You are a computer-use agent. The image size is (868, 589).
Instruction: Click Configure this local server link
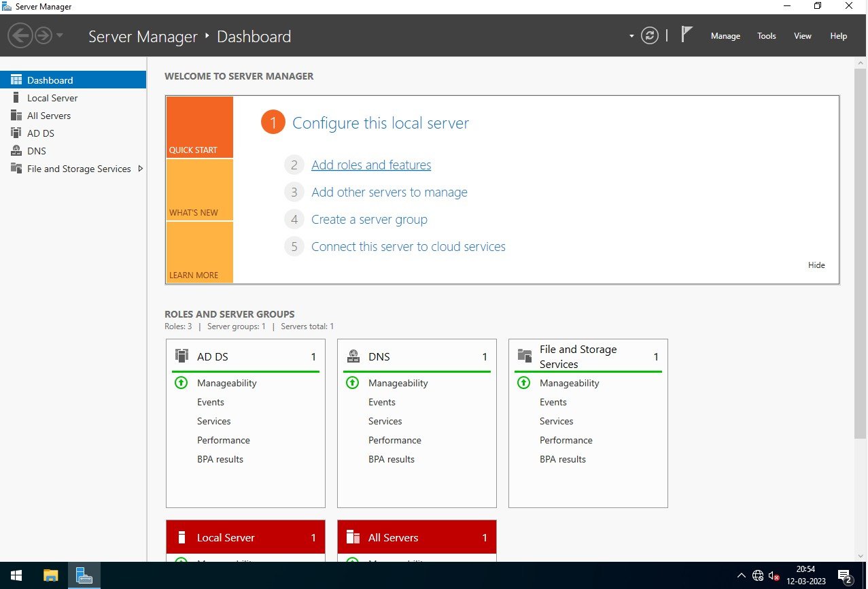click(381, 123)
